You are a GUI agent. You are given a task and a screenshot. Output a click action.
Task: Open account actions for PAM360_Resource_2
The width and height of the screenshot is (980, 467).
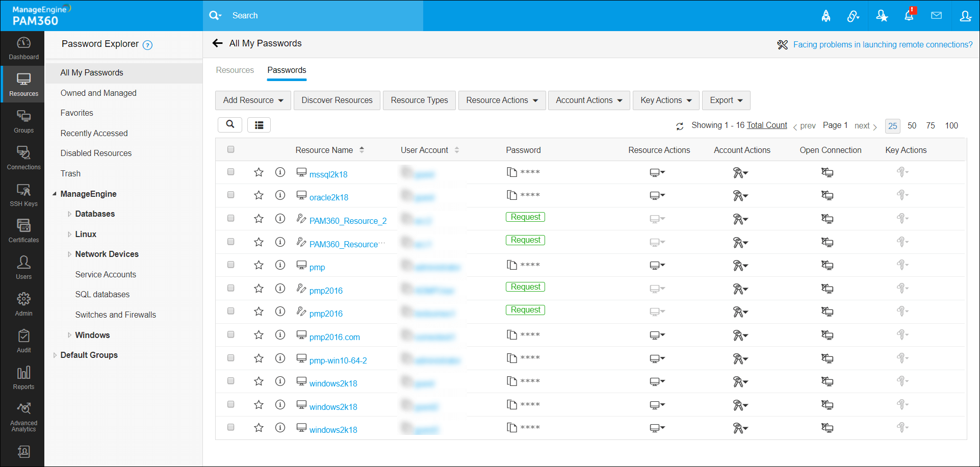(740, 219)
